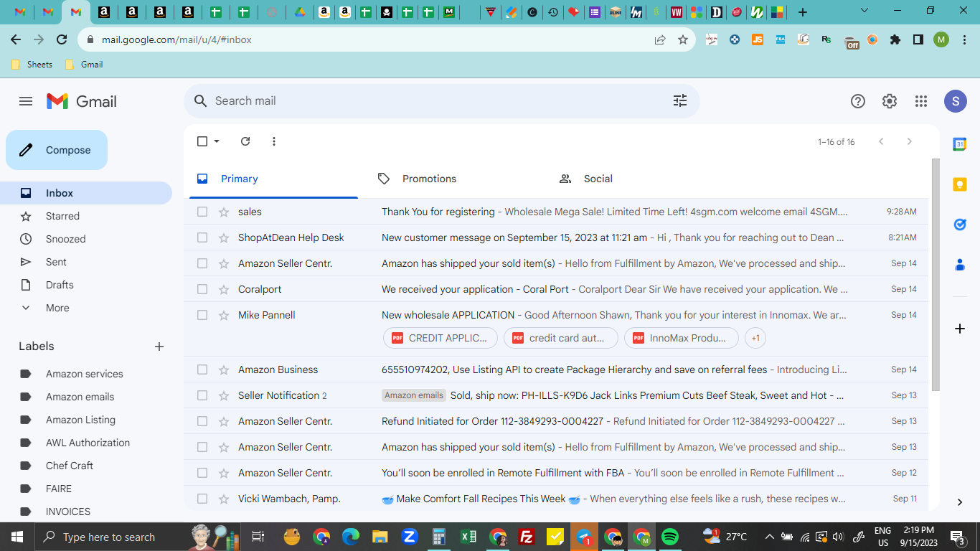Go to newer emails page arrow
This screenshot has width=980, height=551.
881,141
